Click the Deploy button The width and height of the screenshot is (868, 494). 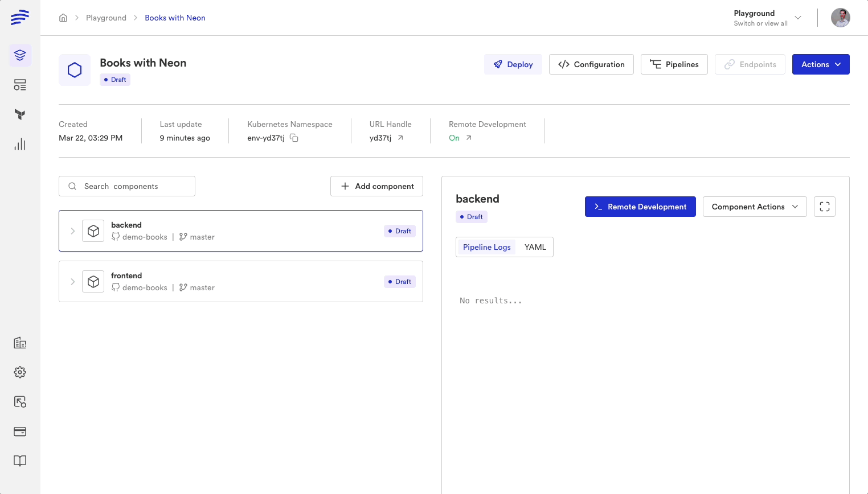point(513,64)
